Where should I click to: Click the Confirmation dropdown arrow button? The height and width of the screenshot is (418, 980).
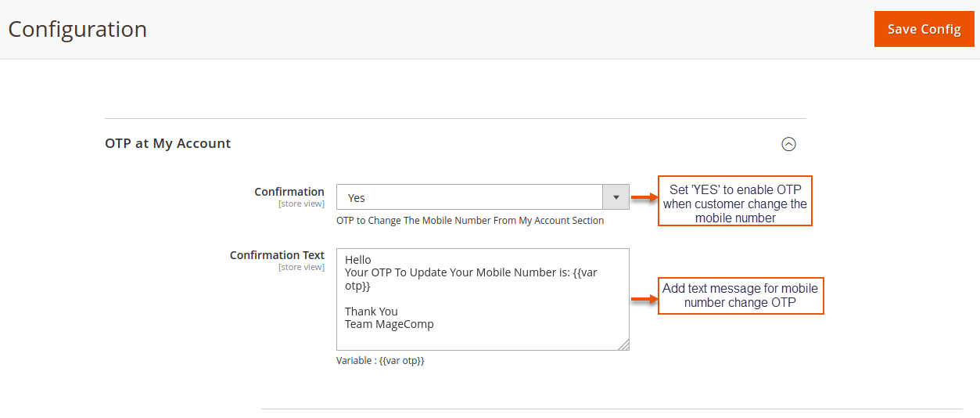pyautogui.click(x=616, y=197)
